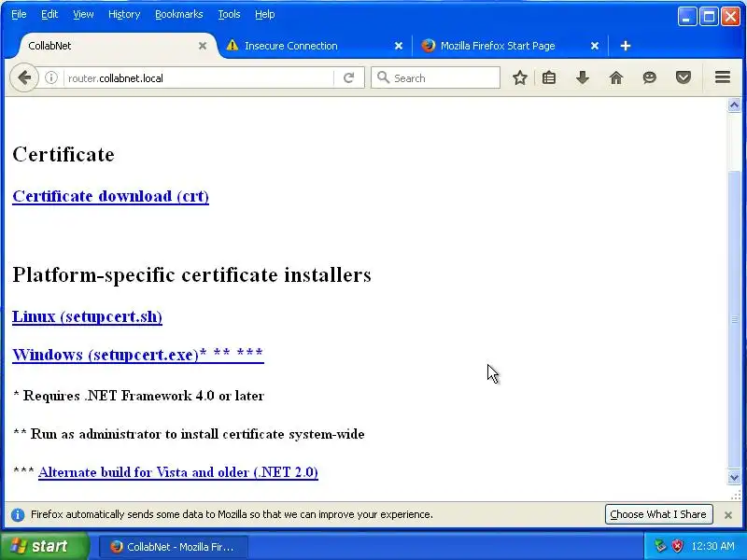Click the notification bar info icon
The width and height of the screenshot is (747, 560).
tap(18, 515)
